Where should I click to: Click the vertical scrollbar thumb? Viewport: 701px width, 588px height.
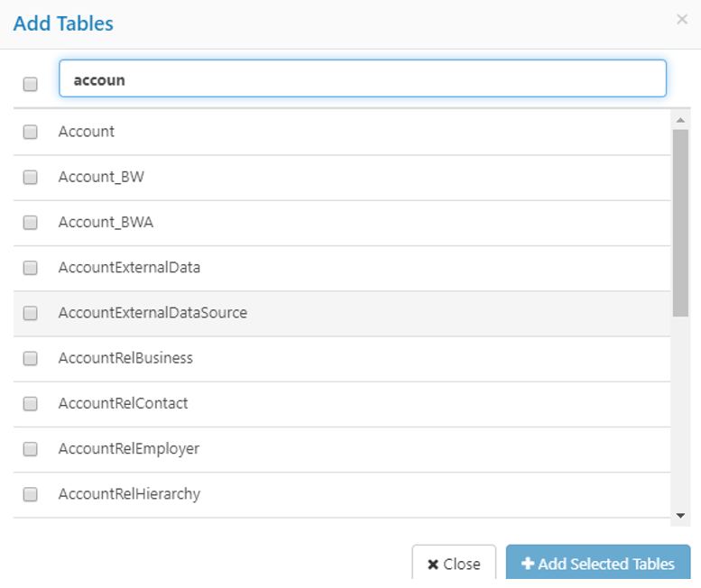(x=680, y=221)
